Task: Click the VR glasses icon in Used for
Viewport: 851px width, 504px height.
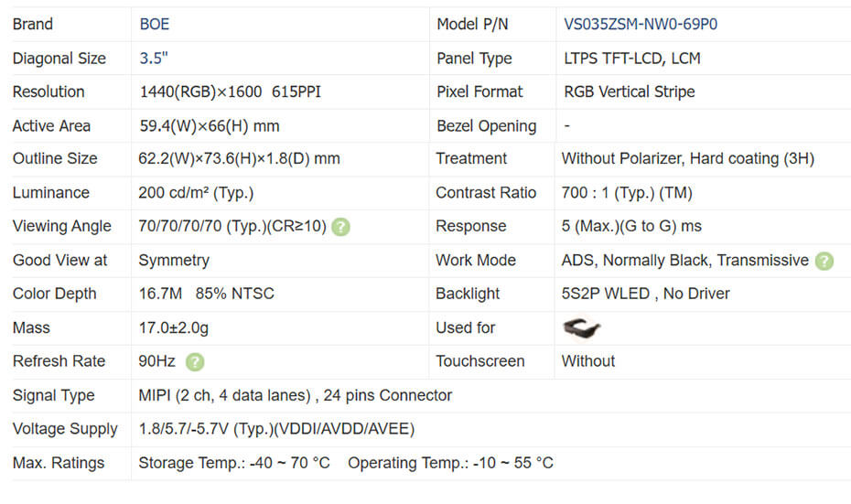Action: click(x=581, y=327)
